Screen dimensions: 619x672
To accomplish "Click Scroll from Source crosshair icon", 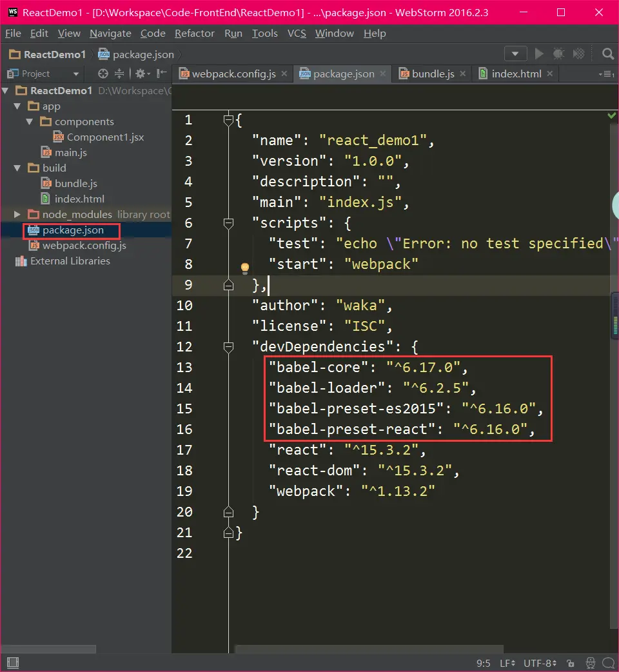I will [103, 74].
